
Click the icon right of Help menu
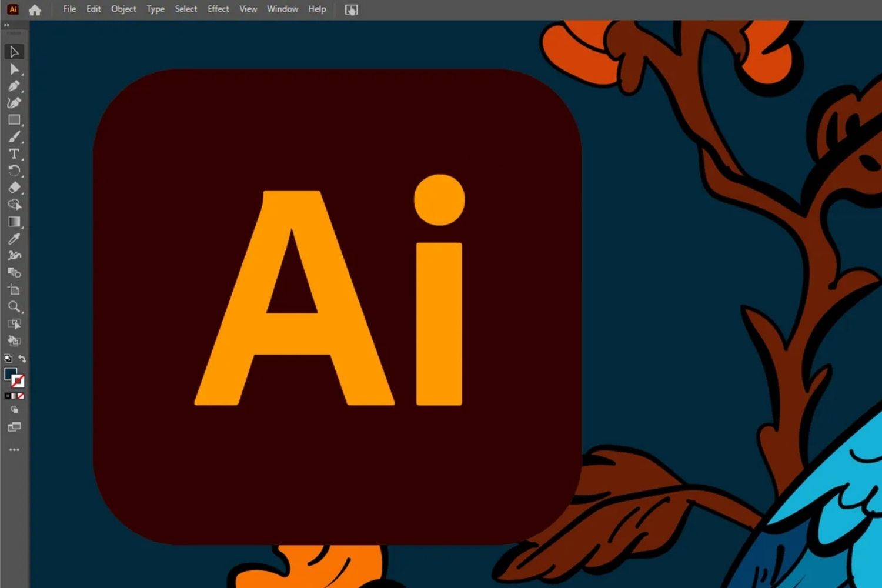tap(351, 10)
